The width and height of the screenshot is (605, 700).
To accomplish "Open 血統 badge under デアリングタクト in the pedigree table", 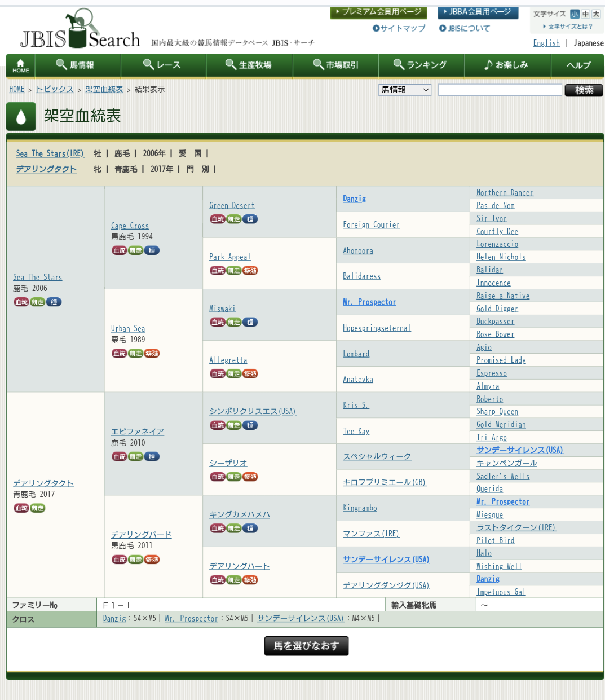I will coord(21,508).
